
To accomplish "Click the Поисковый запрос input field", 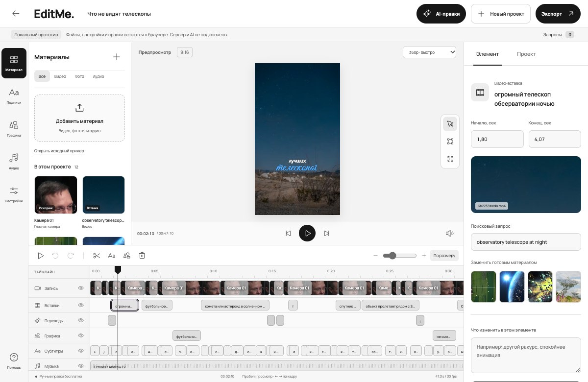I will [x=526, y=242].
